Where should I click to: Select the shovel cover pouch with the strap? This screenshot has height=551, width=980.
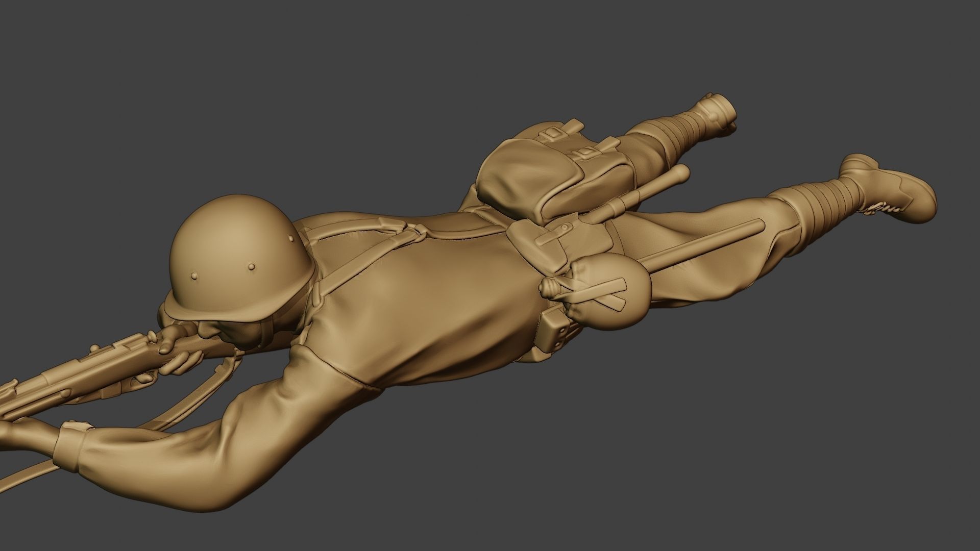click(554, 240)
